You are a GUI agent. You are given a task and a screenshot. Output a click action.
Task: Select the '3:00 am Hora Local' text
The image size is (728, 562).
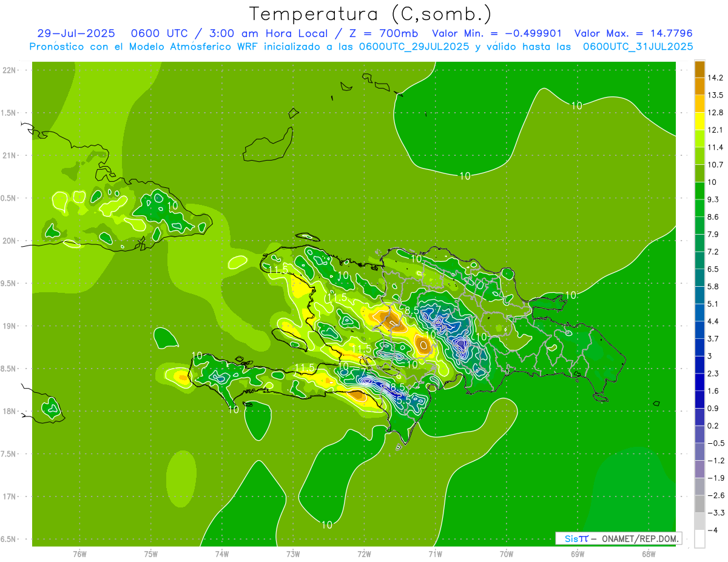[270, 33]
